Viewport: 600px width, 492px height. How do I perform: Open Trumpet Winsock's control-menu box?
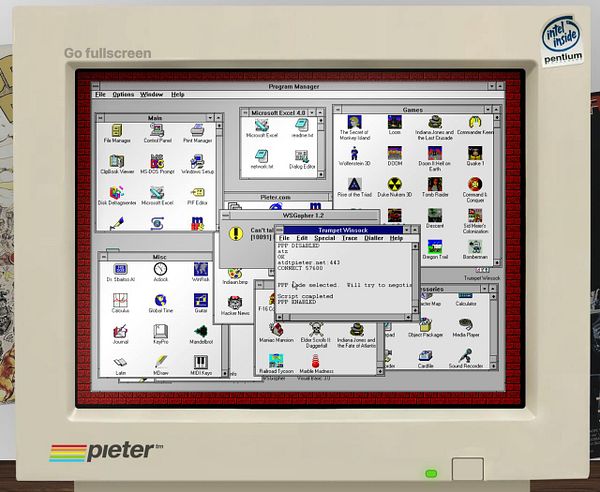tap(280, 230)
